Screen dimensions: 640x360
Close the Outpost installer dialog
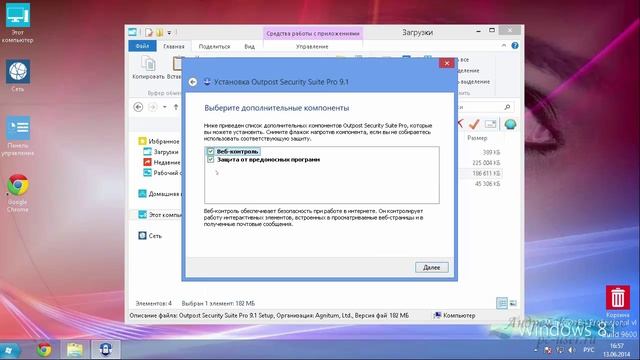[x=447, y=63]
